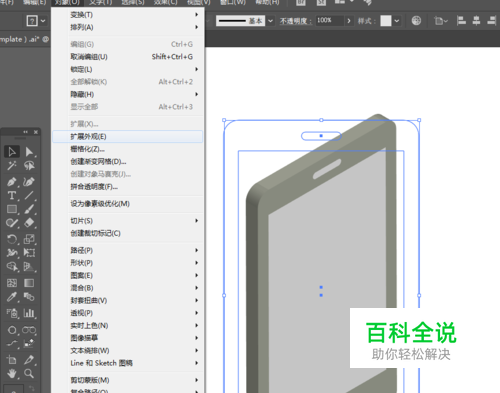Expand the 路径(P) submenu
Image resolution: width=500 pixels, height=393 pixels.
click(128, 250)
